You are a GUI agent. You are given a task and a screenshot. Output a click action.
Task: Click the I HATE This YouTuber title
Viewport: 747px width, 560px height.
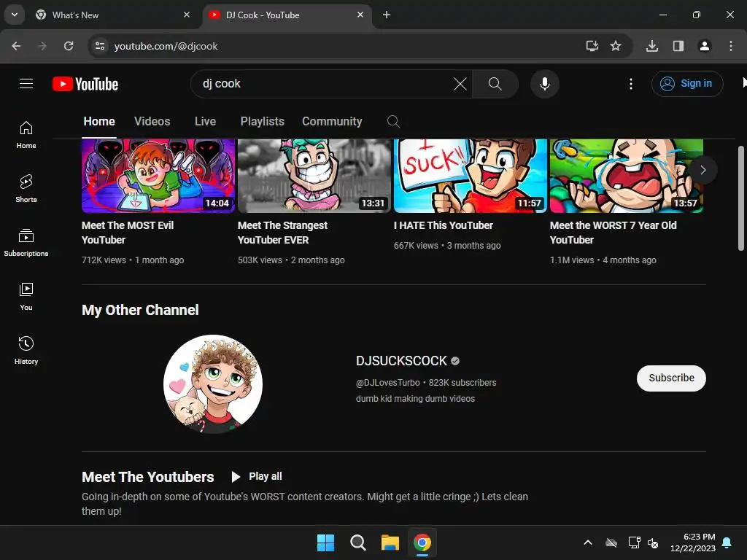444,225
